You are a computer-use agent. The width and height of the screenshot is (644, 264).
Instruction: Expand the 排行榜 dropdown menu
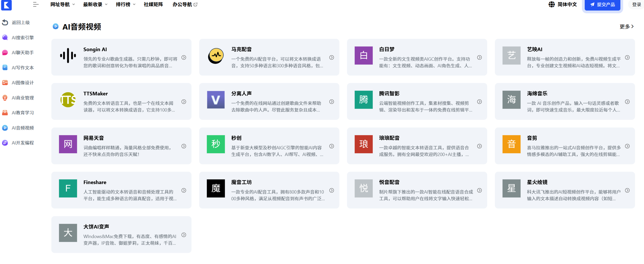[x=126, y=4]
